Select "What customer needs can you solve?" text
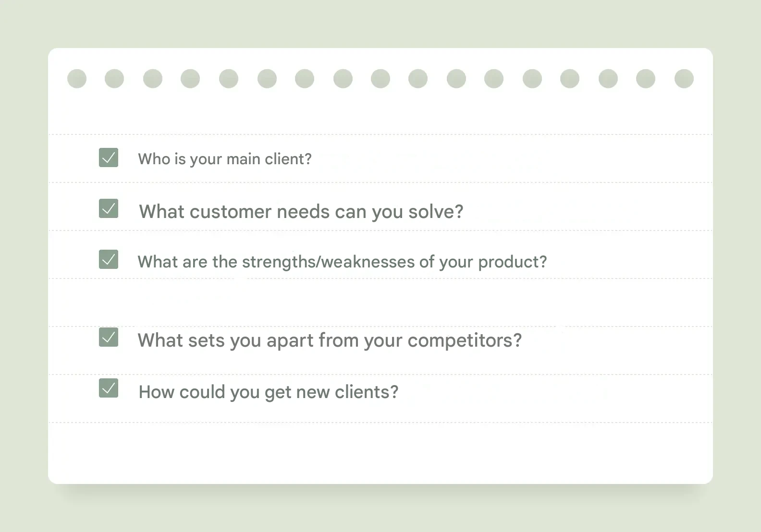Screen dimensions: 761x532 coord(301,212)
